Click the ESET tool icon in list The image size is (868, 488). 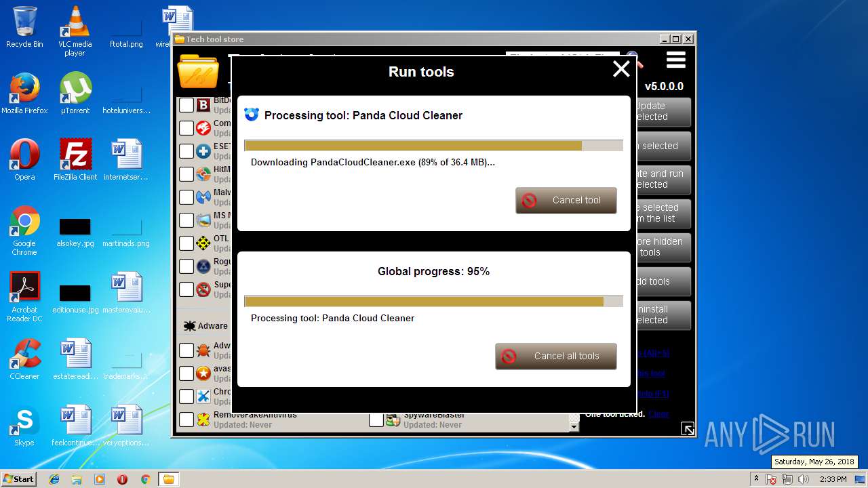click(203, 151)
